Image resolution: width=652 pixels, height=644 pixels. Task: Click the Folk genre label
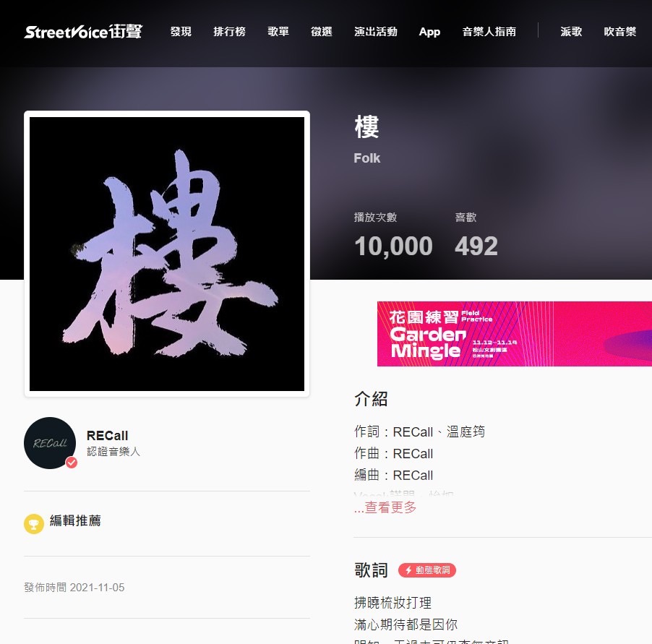coord(366,158)
